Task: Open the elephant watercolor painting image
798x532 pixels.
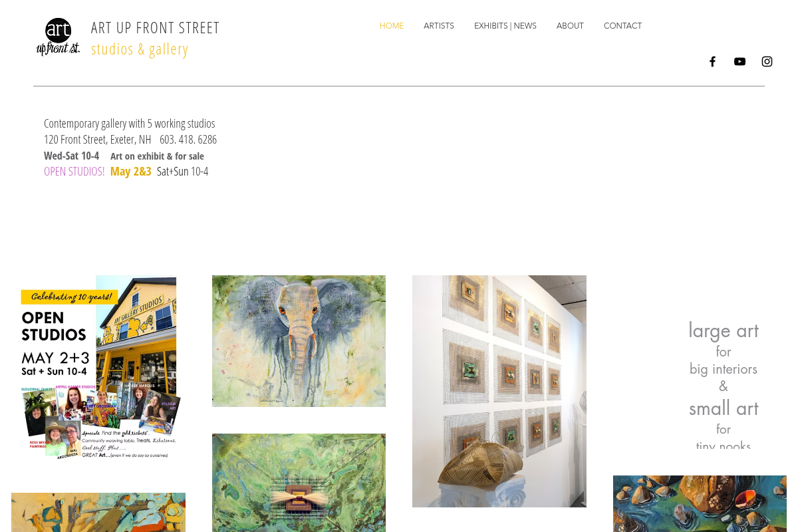Action: 299,341
